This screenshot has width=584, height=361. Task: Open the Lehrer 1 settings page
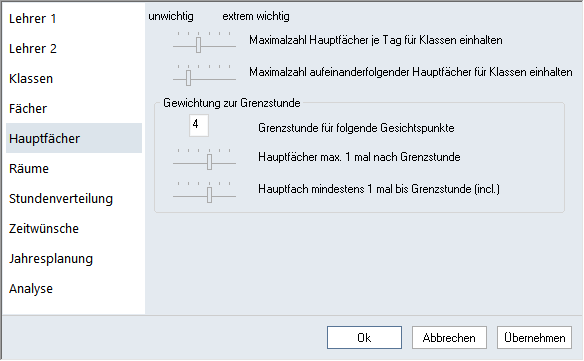click(x=32, y=19)
